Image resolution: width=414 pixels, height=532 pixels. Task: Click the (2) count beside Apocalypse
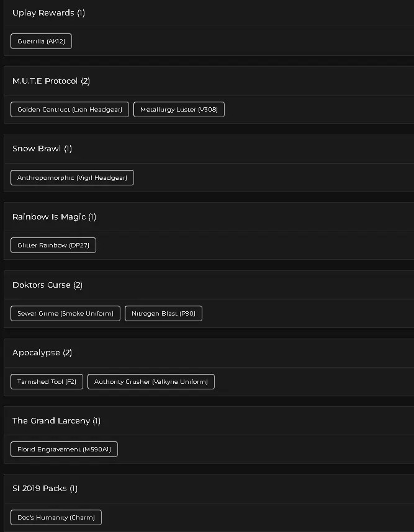pos(68,353)
